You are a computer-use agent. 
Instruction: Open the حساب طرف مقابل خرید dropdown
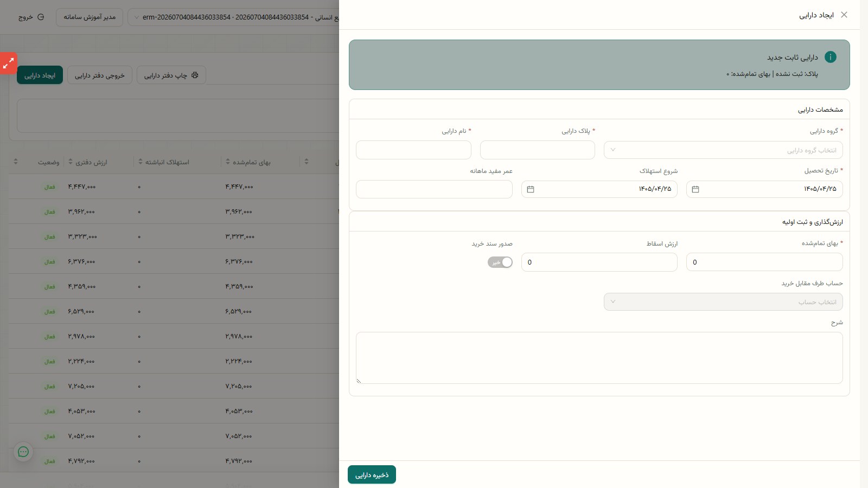pyautogui.click(x=723, y=302)
